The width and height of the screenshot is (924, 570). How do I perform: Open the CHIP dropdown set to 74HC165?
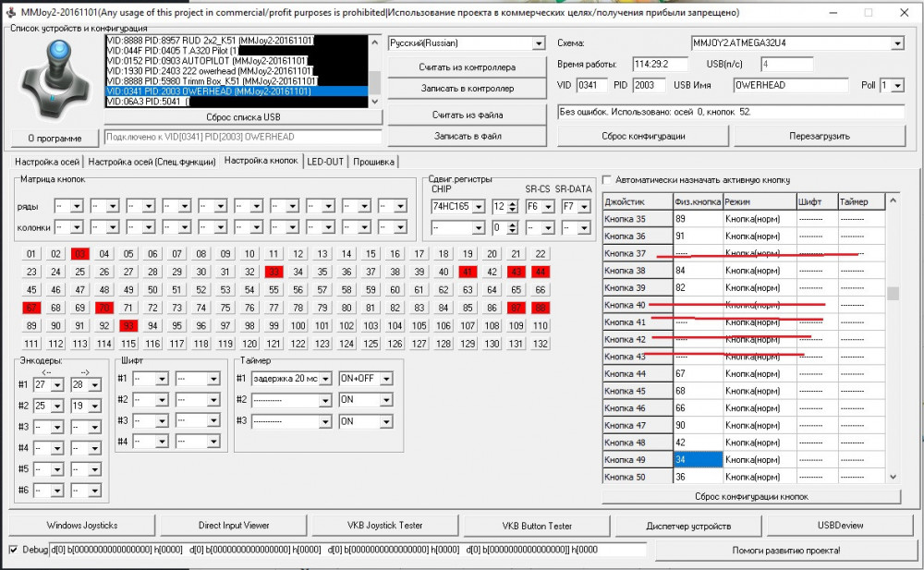(x=478, y=207)
